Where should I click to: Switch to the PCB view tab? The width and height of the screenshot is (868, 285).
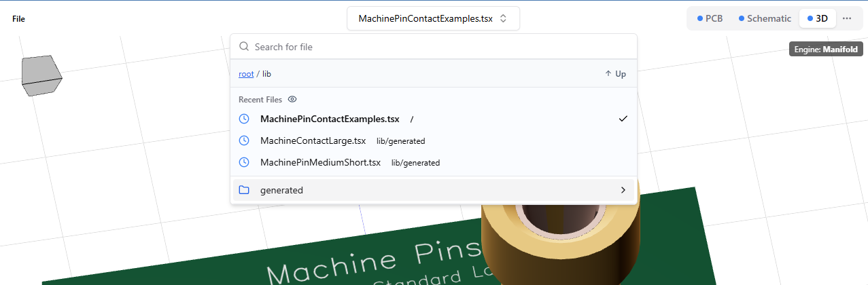(x=710, y=18)
